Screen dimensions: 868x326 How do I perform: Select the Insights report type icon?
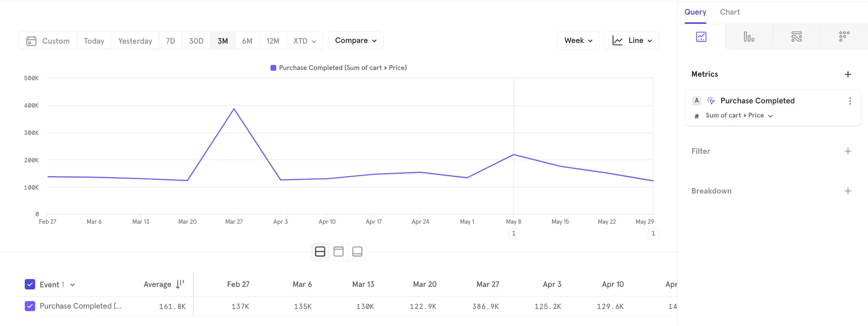[701, 37]
